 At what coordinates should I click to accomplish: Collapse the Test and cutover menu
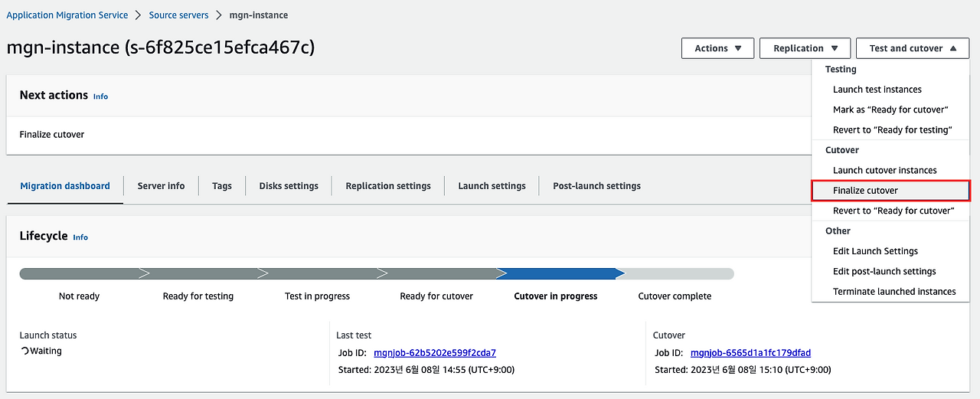point(913,48)
